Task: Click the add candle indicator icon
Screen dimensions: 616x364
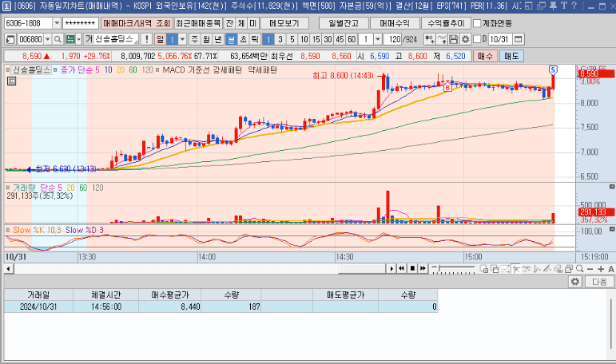Action: tap(429, 39)
